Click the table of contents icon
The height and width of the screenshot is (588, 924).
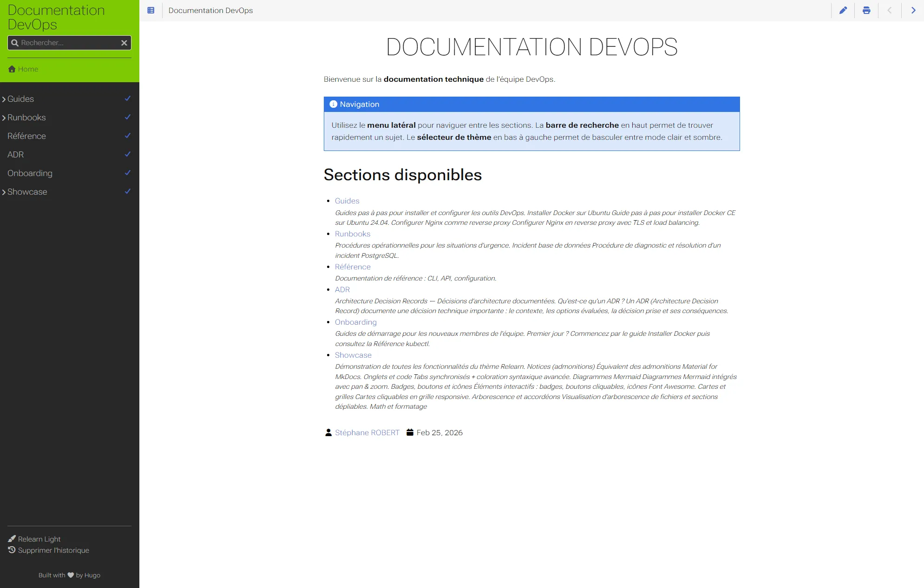point(151,10)
